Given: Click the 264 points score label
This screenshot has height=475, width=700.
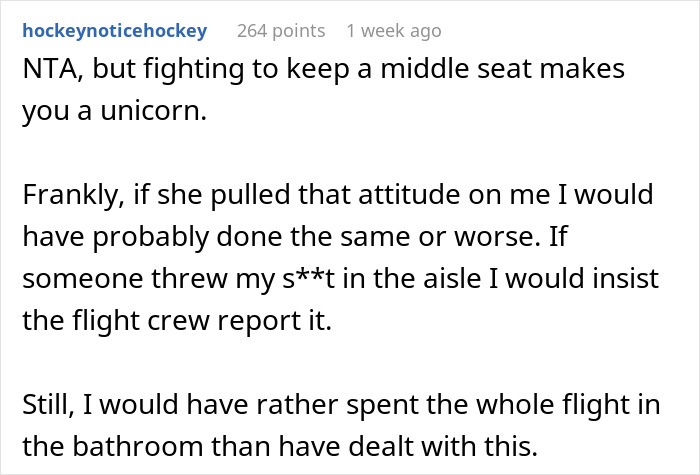Looking at the screenshot, I should [x=281, y=31].
